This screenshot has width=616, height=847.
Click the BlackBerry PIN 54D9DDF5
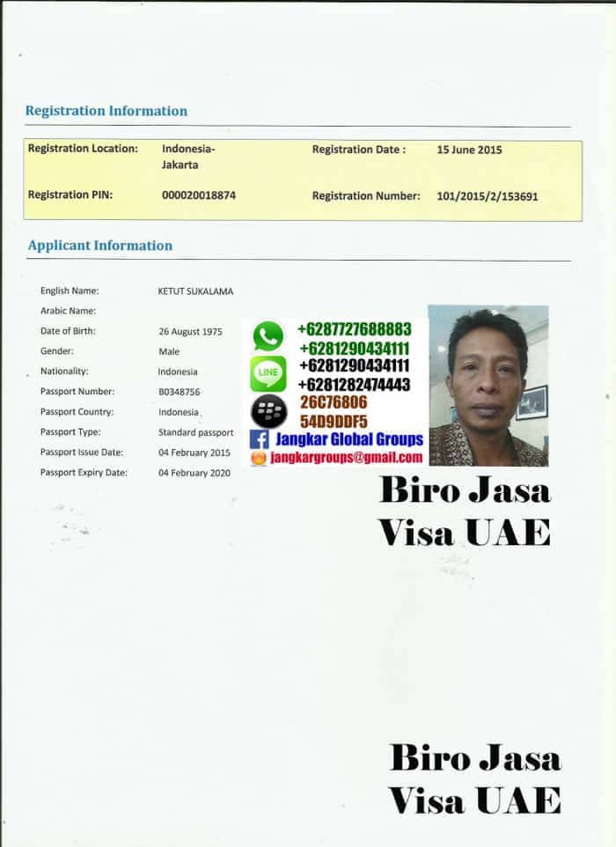(334, 421)
